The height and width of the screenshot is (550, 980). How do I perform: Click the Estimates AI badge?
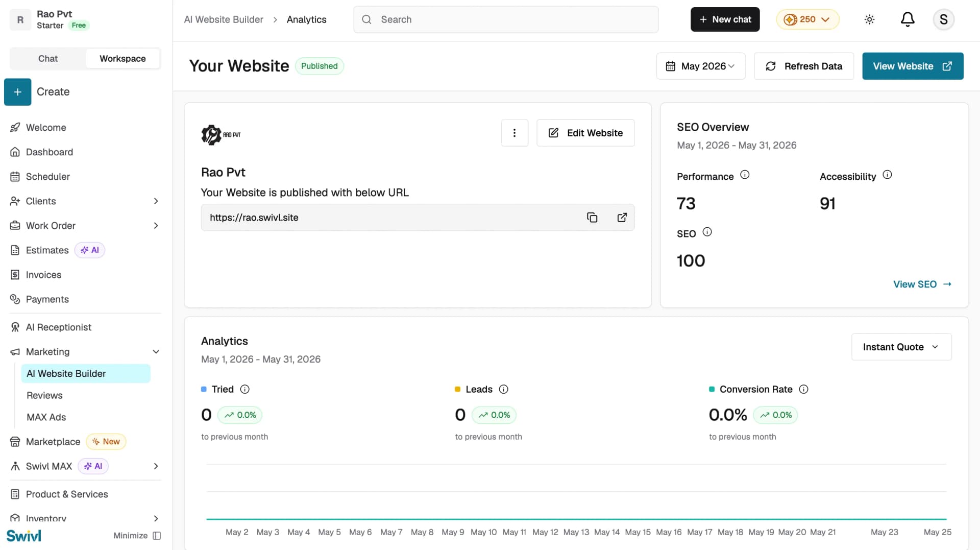(x=90, y=250)
